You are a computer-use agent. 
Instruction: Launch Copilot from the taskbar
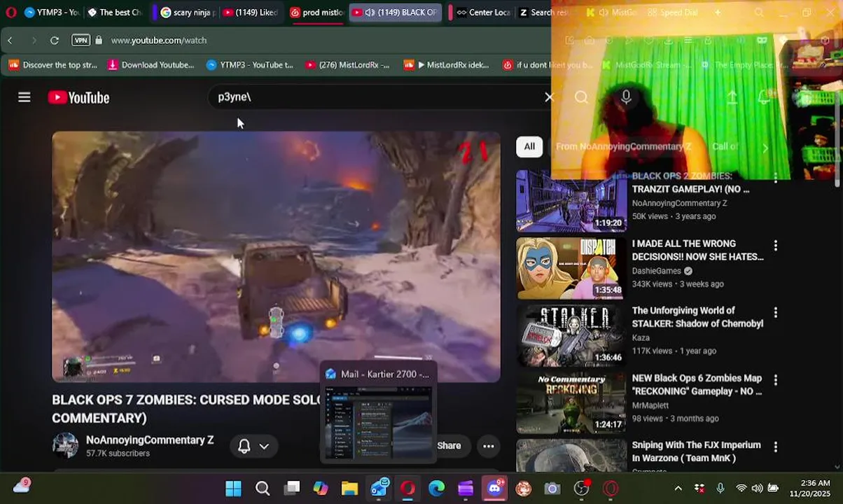point(321,488)
